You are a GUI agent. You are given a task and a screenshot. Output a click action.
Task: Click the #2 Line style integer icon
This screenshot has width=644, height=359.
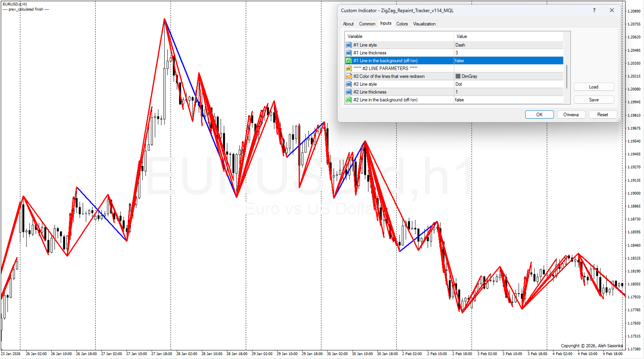coord(348,84)
